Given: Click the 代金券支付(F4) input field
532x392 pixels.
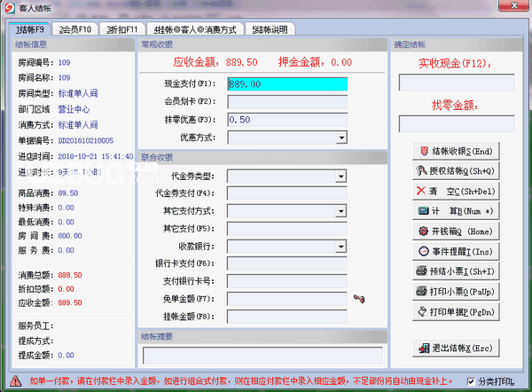Looking at the screenshot, I should coord(287,193).
